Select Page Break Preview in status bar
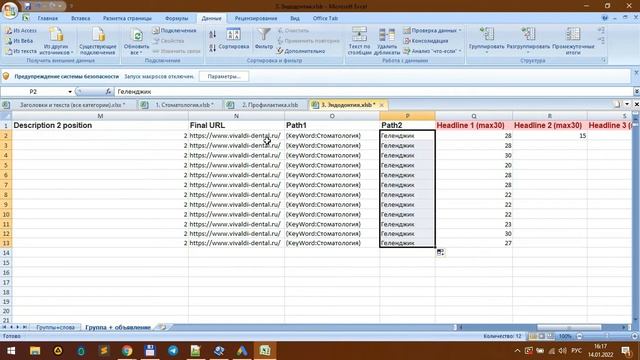Screen dimensions: 640x360 click(x=550, y=336)
